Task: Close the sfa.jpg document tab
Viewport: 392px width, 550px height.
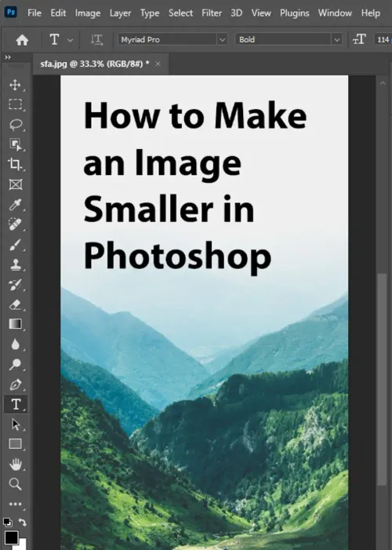Action: pos(158,64)
